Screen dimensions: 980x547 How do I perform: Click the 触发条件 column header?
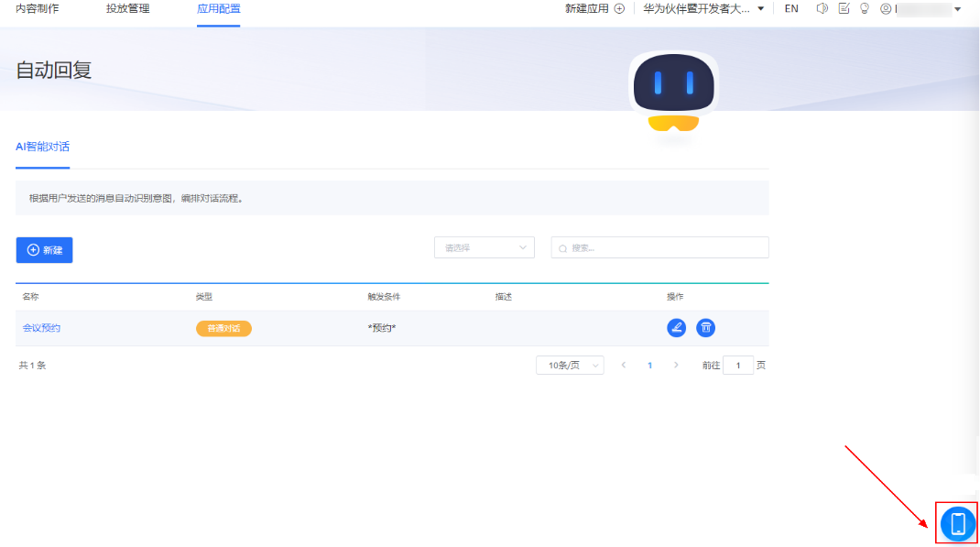point(384,297)
